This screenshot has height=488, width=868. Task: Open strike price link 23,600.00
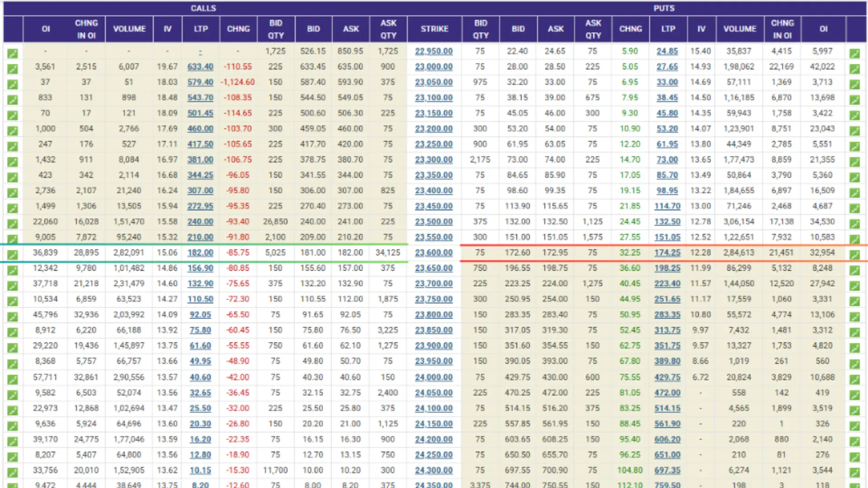[x=434, y=253]
